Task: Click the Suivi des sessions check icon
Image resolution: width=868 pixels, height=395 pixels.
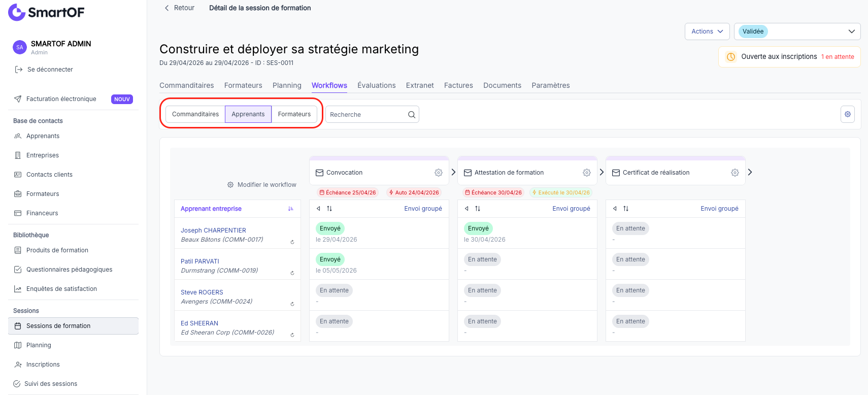Action: [x=17, y=384]
